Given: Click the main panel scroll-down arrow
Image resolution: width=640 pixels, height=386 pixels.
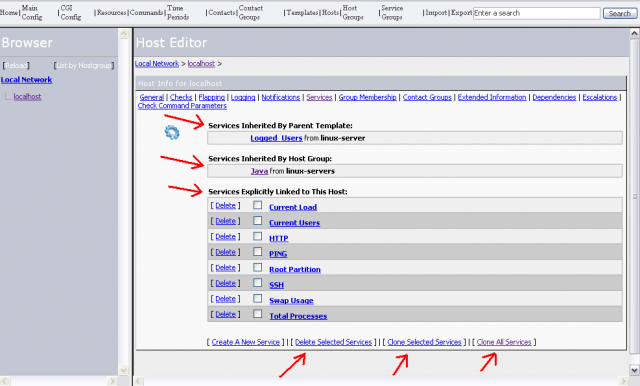Looking at the screenshot, I should [x=634, y=370].
